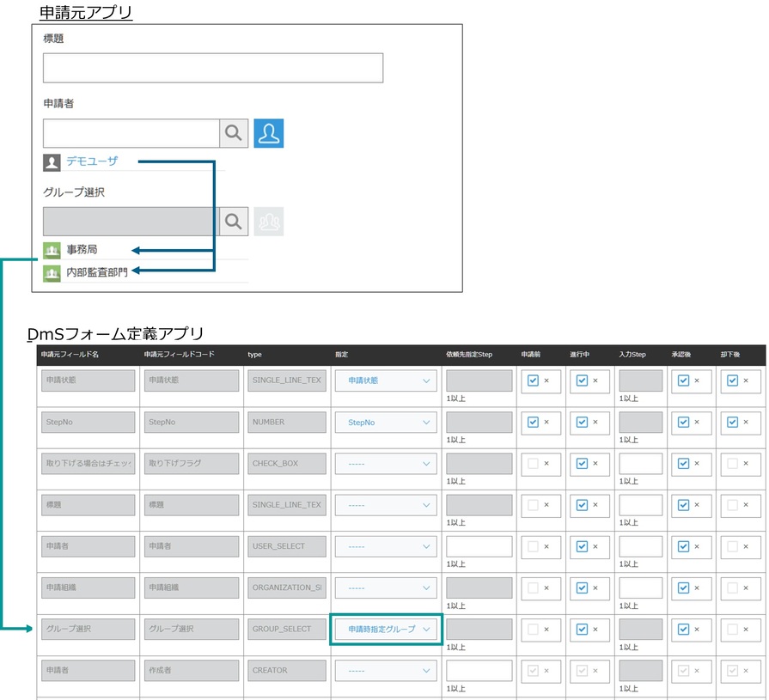Click the デモユーザ link
769x700 pixels.
[x=92, y=161]
